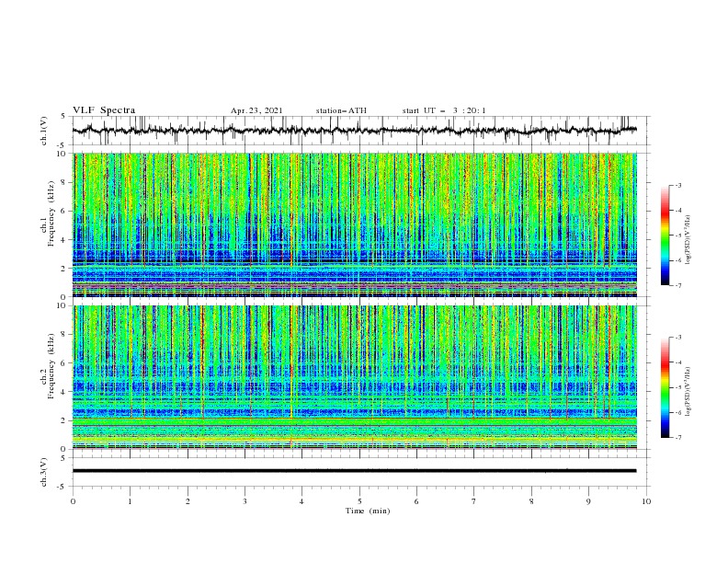The width and height of the screenshot is (728, 563).
Task: Click the ch.1 spectrogram panel
Action: (354, 224)
